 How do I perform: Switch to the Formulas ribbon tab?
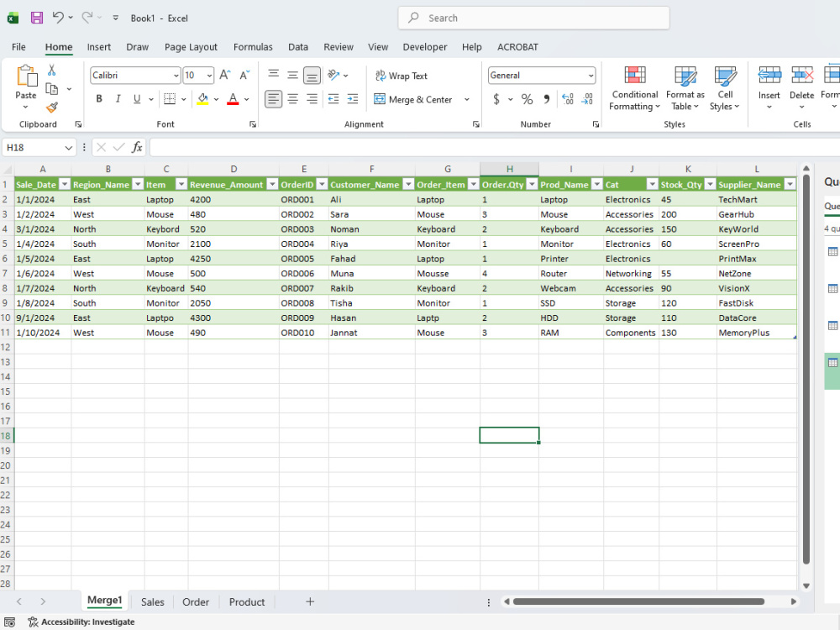pyautogui.click(x=253, y=47)
